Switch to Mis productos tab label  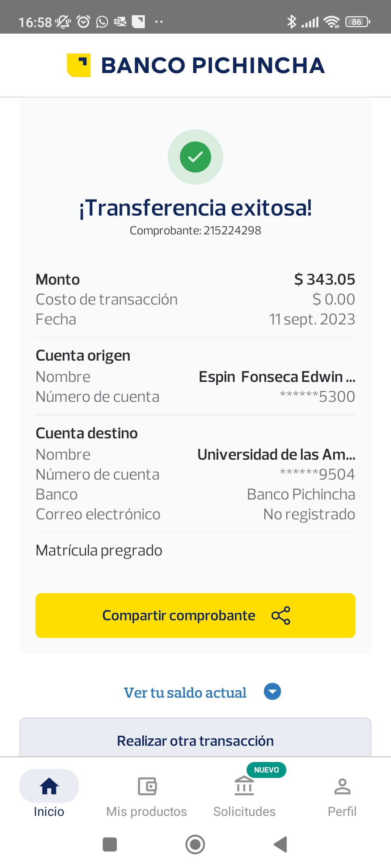(x=147, y=812)
